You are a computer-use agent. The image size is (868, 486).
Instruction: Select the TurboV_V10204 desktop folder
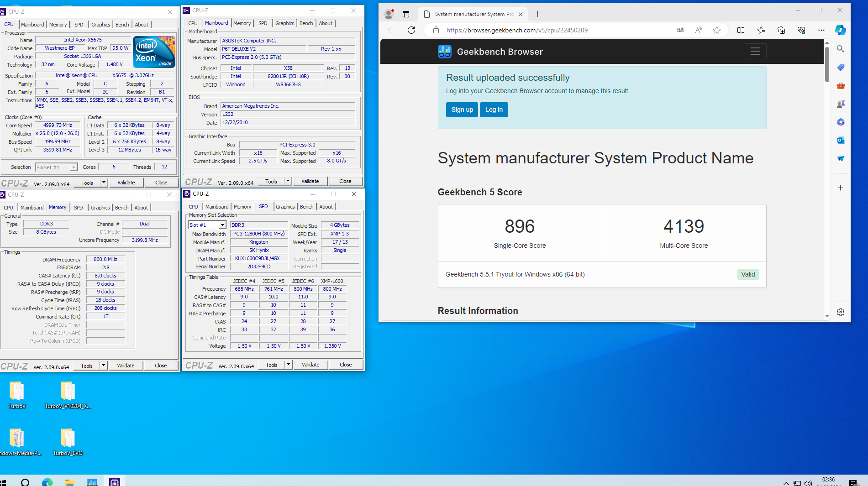tap(68, 395)
